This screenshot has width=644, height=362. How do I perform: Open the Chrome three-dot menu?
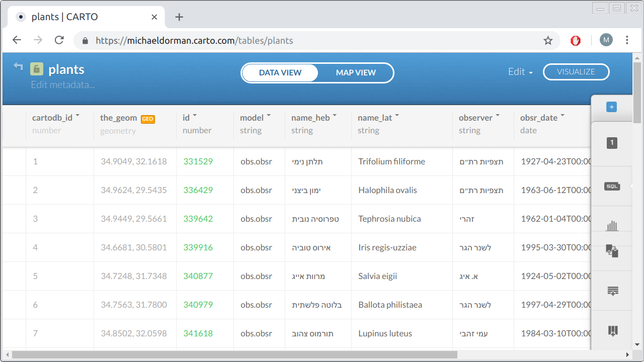pos(627,40)
